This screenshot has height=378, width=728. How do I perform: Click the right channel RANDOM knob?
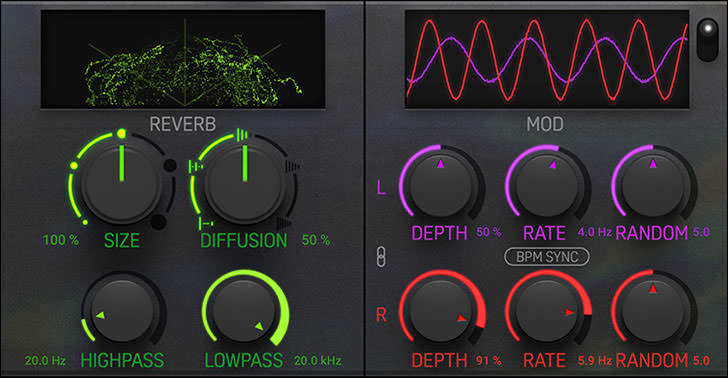[x=653, y=310]
